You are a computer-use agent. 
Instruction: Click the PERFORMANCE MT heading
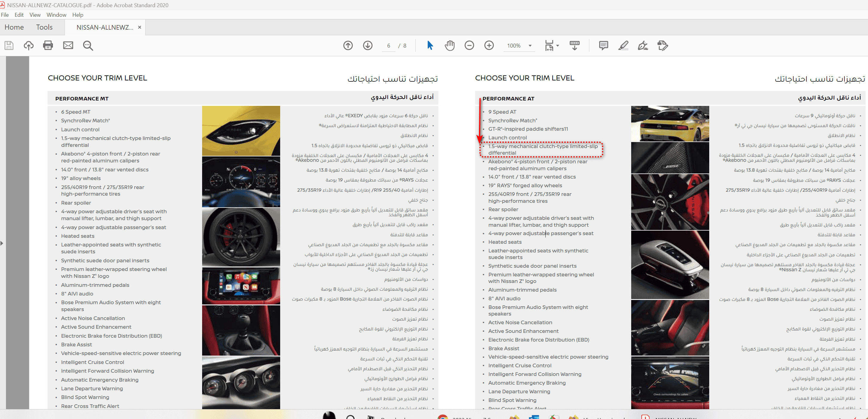(82, 98)
